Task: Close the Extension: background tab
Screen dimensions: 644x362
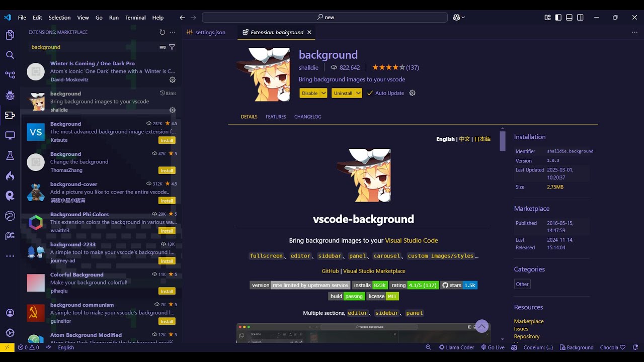Action: click(x=309, y=32)
